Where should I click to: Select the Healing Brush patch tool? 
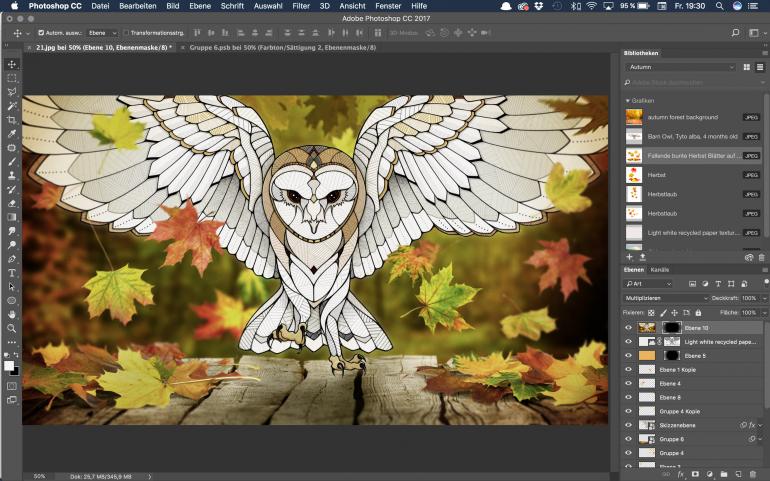pyautogui.click(x=12, y=147)
